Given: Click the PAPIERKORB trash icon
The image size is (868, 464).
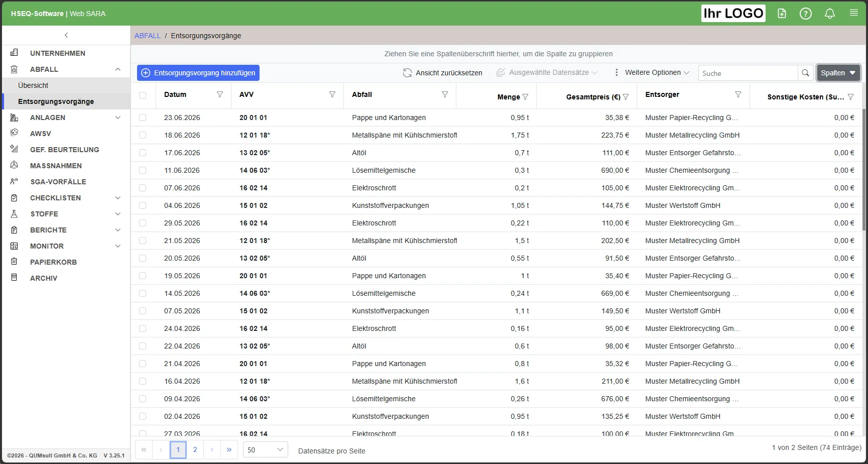Looking at the screenshot, I should tap(14, 262).
